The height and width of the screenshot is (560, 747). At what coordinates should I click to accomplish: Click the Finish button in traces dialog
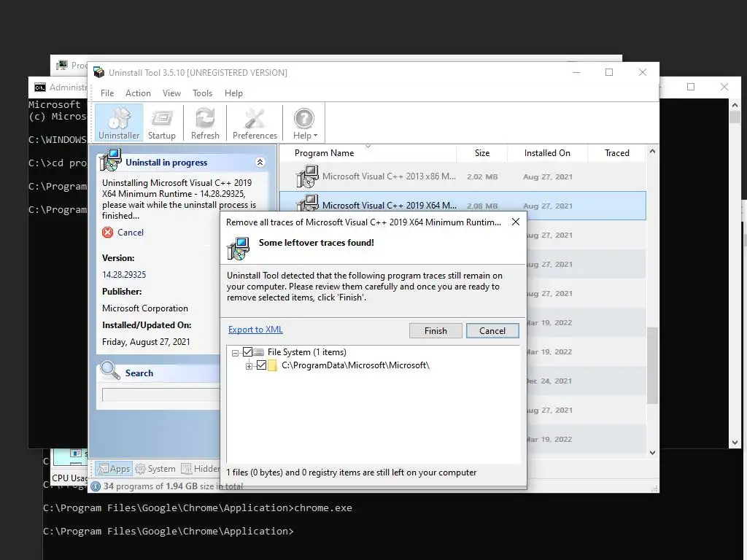pyautogui.click(x=436, y=331)
